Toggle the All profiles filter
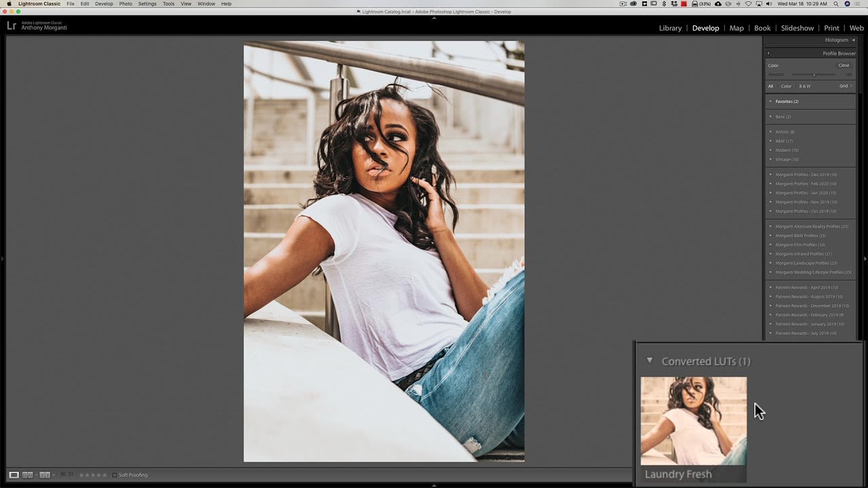 pyautogui.click(x=770, y=86)
